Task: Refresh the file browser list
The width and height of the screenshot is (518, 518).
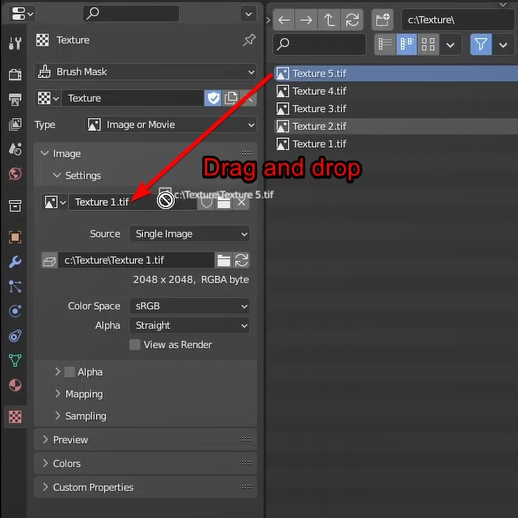Action: click(352, 20)
